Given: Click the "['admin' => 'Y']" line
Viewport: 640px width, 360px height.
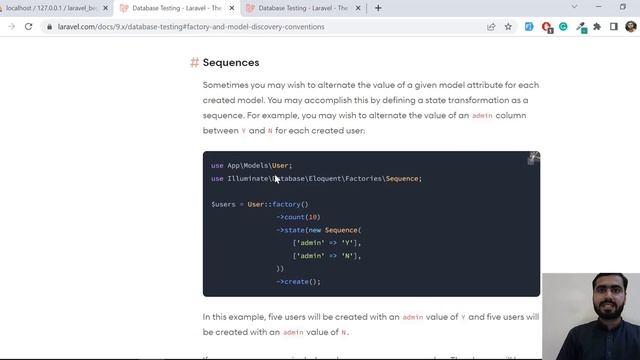Looking at the screenshot, I should [327, 243].
